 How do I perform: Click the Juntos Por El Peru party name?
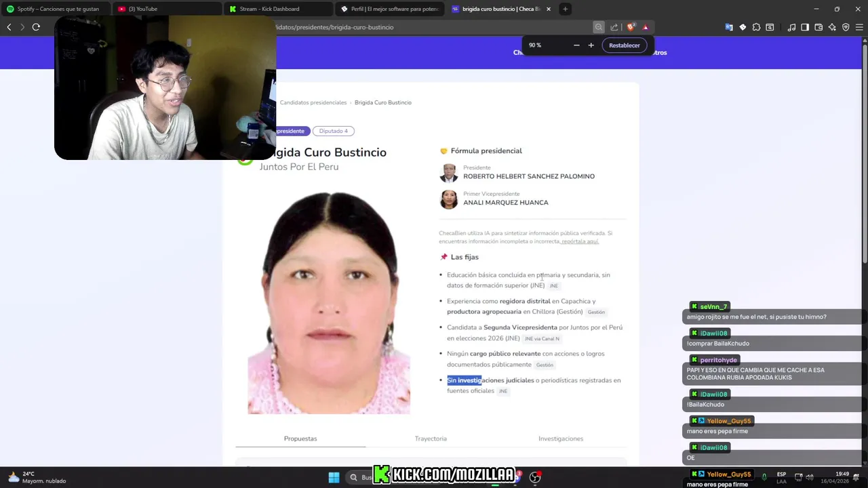click(x=299, y=167)
